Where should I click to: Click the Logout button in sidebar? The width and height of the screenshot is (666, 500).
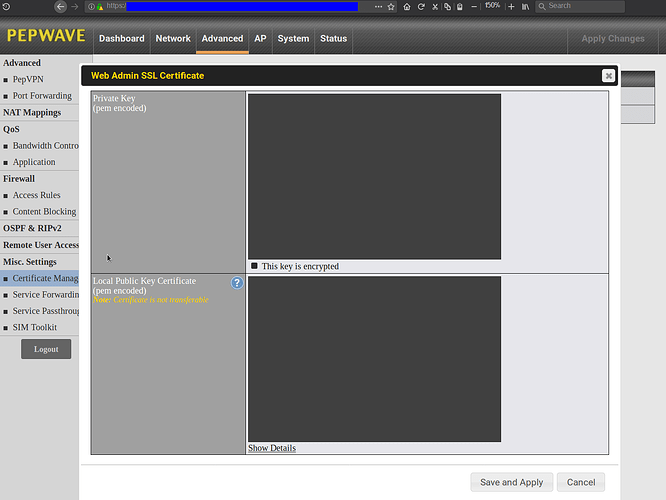[46, 349]
